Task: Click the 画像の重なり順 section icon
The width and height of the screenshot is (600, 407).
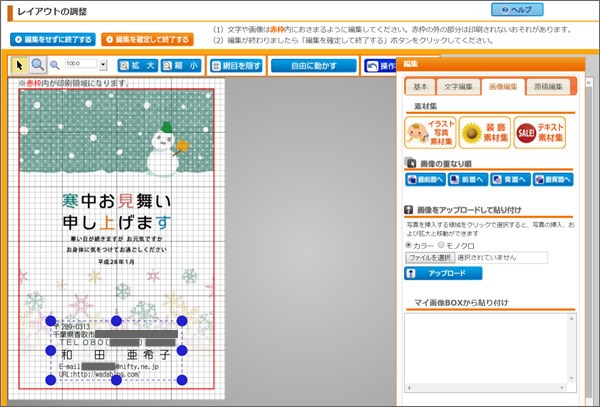Action: coord(410,163)
